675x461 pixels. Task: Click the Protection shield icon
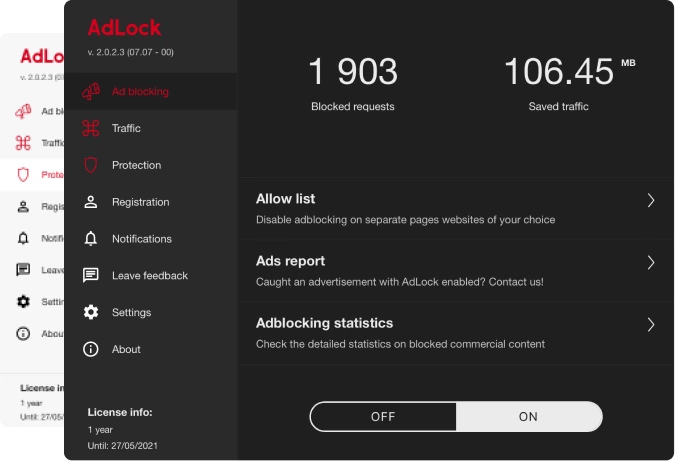91,165
